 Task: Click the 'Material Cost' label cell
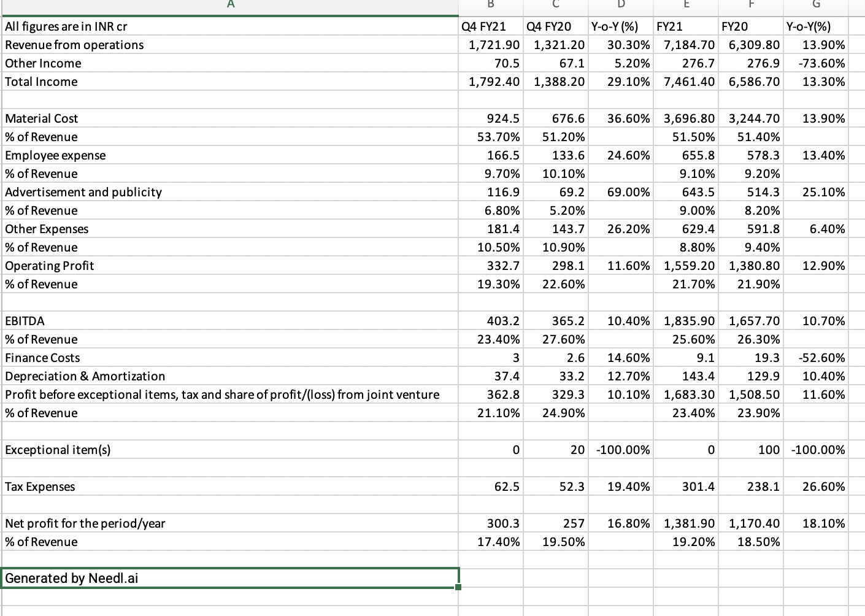click(x=229, y=118)
